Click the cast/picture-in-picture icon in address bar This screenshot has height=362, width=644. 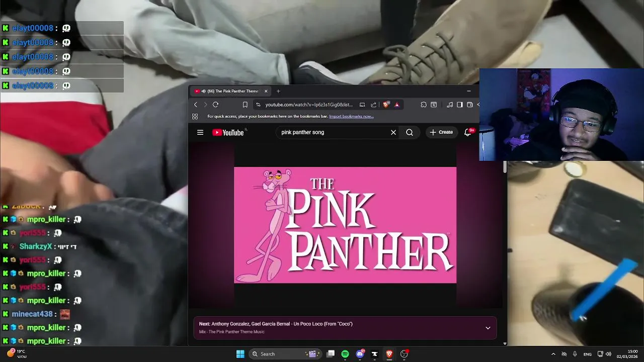point(362,105)
